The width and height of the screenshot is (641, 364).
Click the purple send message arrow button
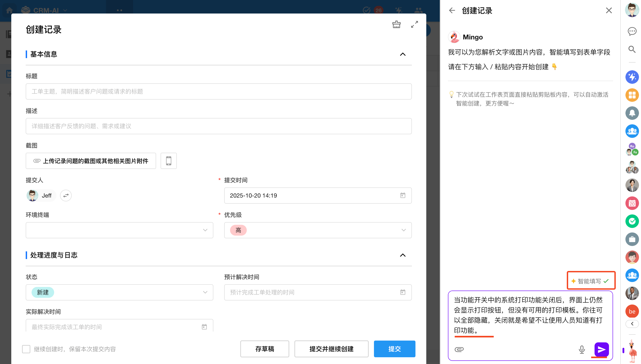click(601, 349)
